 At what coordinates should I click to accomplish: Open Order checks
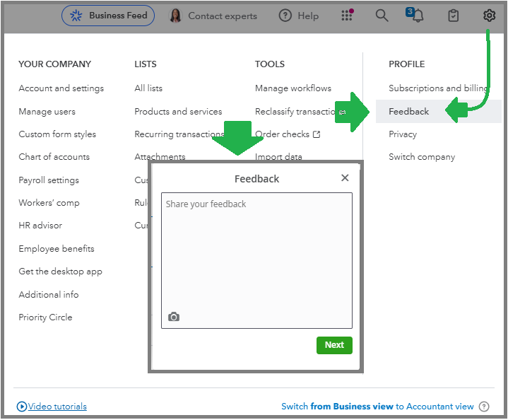click(282, 134)
